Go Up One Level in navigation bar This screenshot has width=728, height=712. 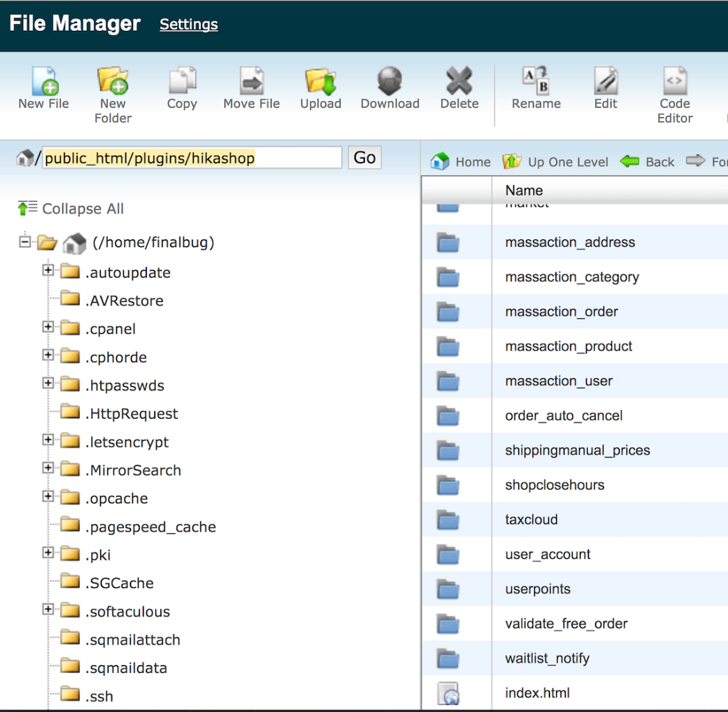pyautogui.click(x=556, y=162)
